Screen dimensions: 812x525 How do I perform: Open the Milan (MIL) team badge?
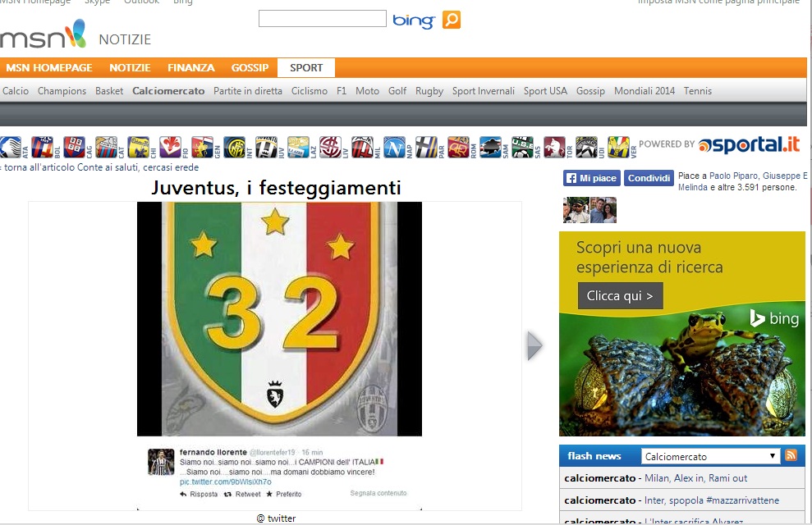click(363, 148)
